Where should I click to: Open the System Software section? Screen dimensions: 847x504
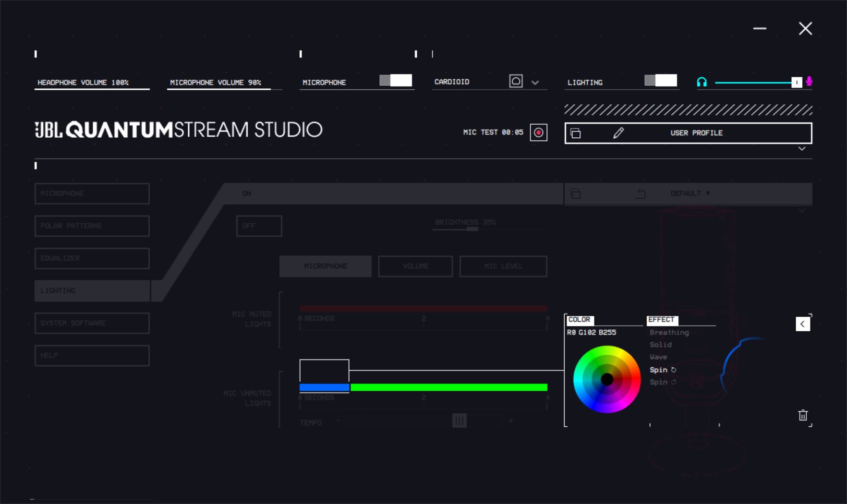click(92, 323)
